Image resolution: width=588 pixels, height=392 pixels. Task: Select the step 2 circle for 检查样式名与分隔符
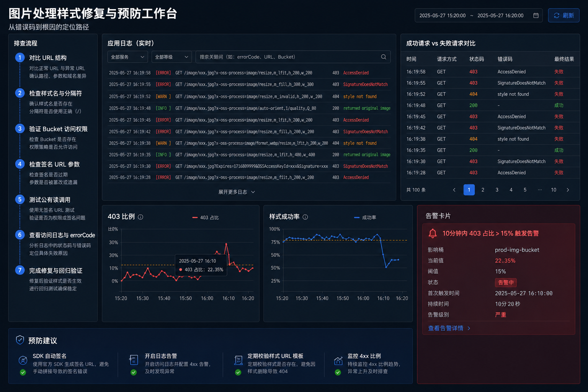point(20,93)
